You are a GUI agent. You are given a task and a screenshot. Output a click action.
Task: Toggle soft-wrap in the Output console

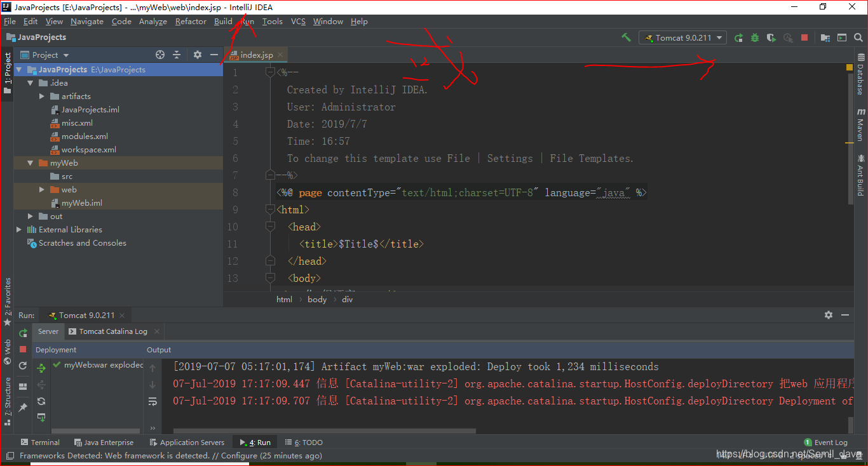153,401
